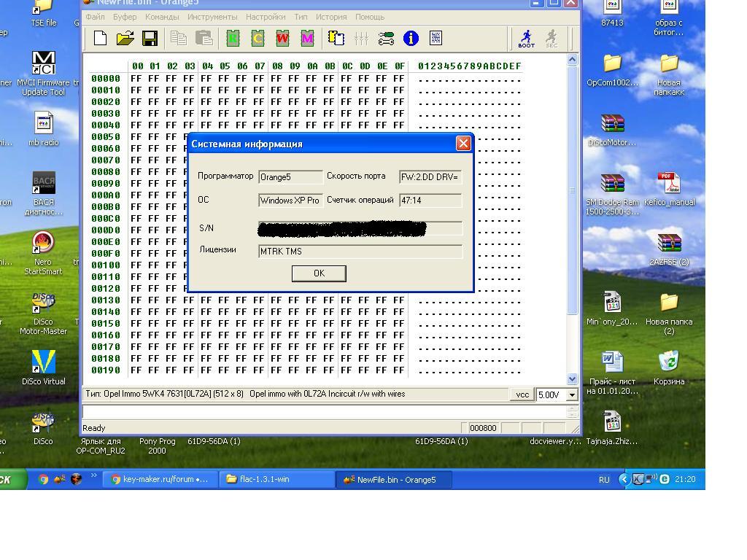This screenshot has width=747, height=560.
Task: Click the script window toolbar icon
Action: click(436, 38)
